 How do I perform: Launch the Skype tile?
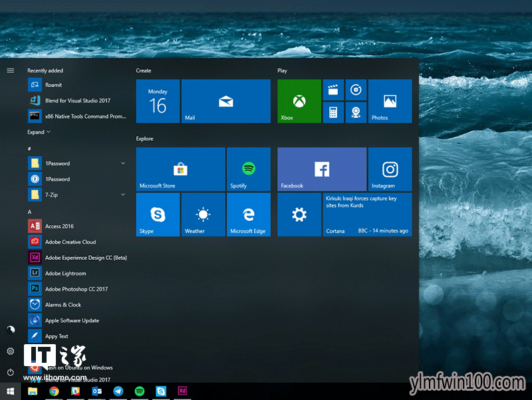158,215
